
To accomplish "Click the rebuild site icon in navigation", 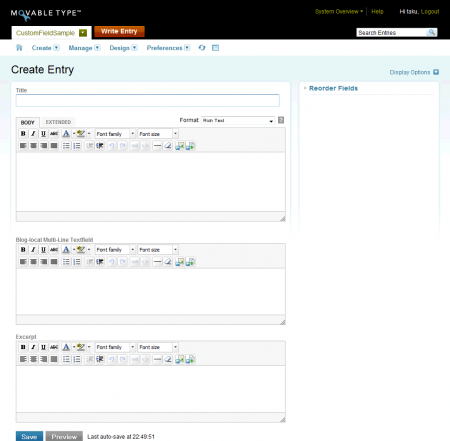I will 202,48.
